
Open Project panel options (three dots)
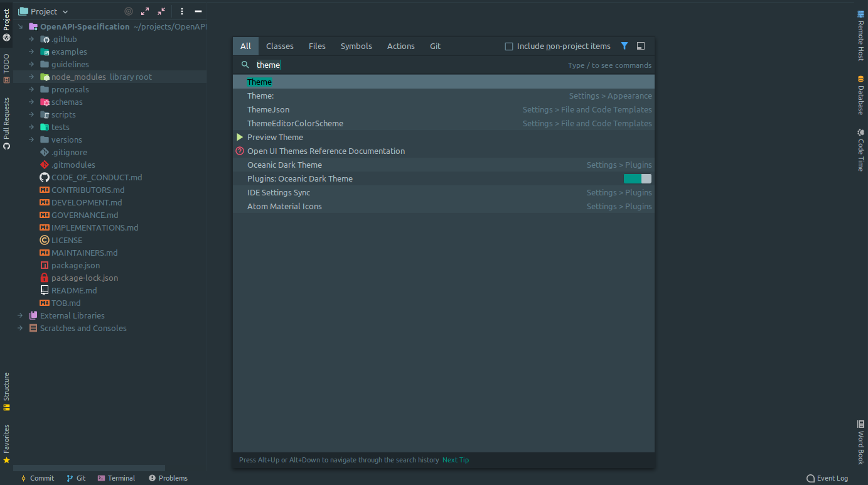pos(182,11)
